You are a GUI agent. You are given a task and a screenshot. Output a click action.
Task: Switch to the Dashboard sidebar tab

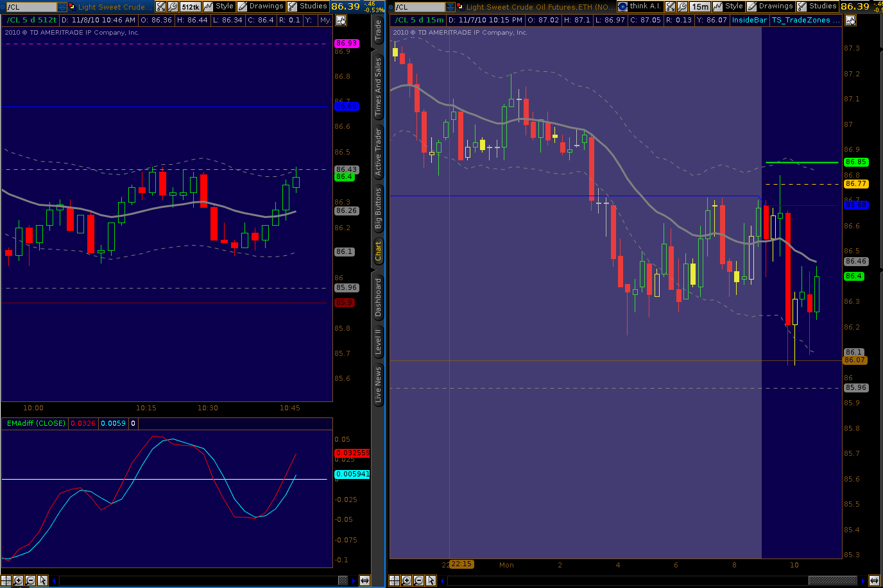[378, 298]
